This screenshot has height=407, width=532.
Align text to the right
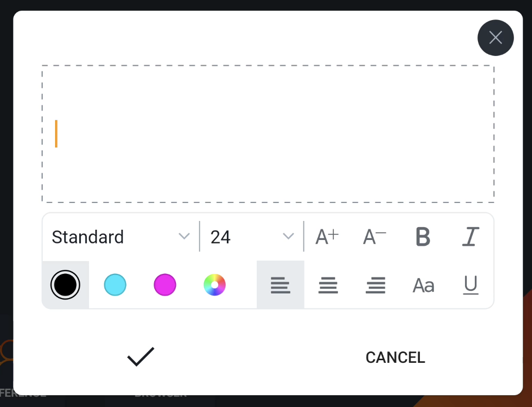pyautogui.click(x=375, y=285)
